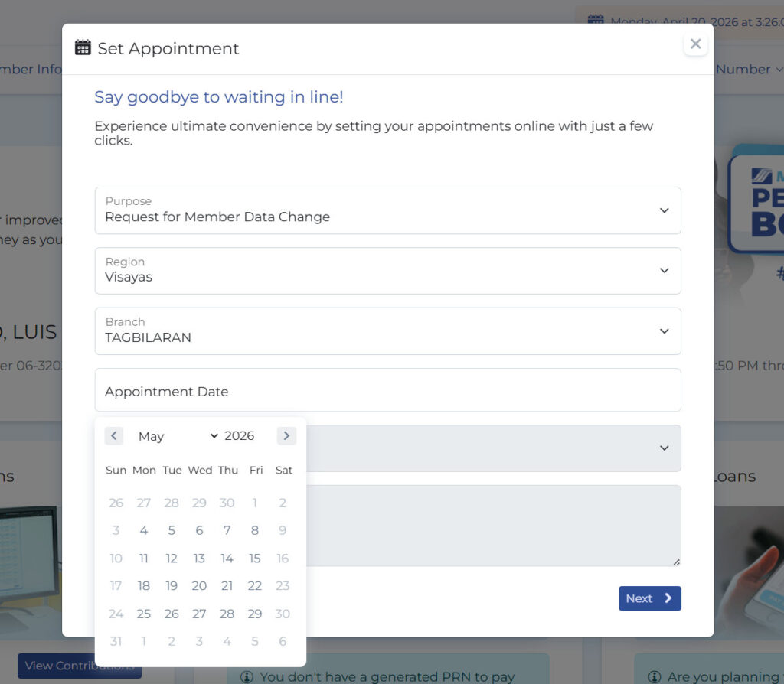Close the Set Appointment dialog

(x=695, y=44)
